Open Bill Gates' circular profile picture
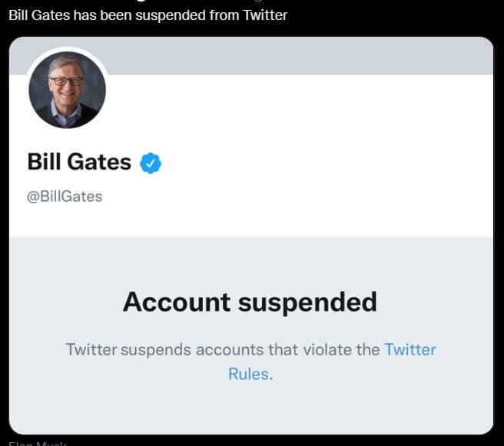The height and width of the screenshot is (446, 504). click(x=67, y=90)
